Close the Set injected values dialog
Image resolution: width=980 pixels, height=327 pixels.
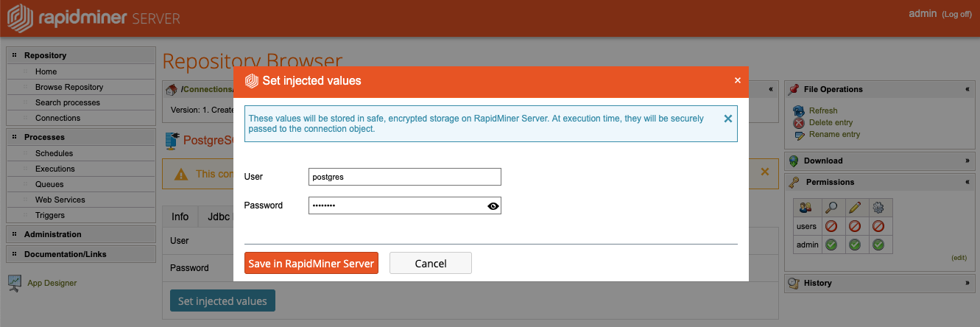[737, 80]
